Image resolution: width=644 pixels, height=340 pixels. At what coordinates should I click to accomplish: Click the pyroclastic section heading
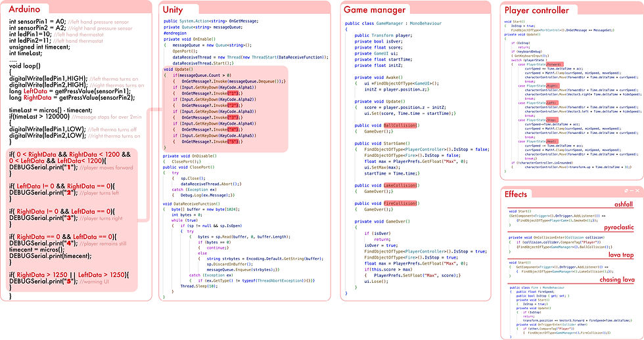pyautogui.click(x=618, y=227)
